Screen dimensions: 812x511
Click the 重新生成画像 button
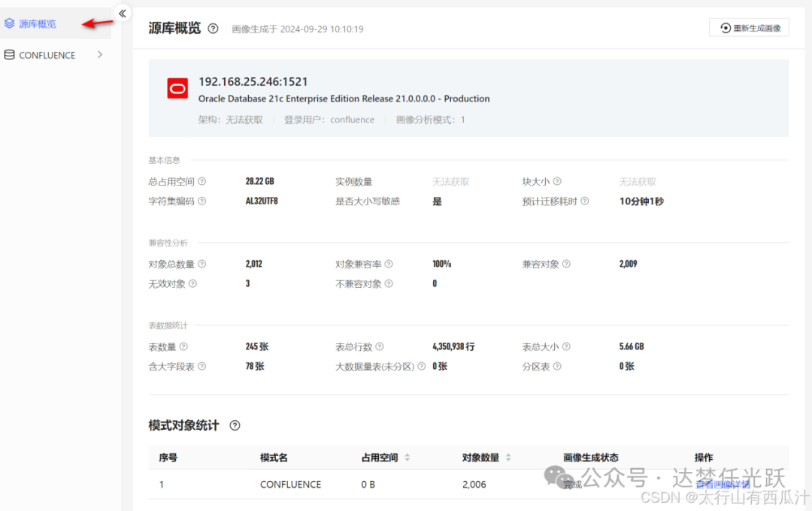click(749, 27)
